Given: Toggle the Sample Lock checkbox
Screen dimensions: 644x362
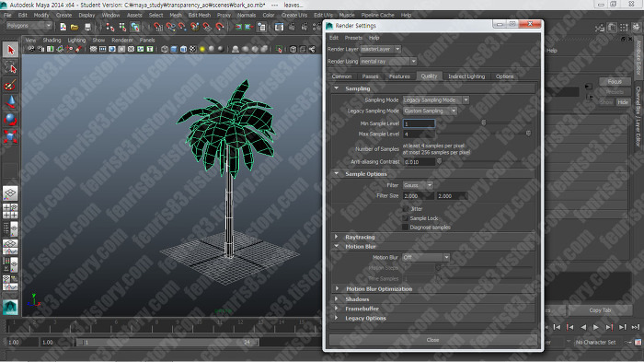Looking at the screenshot, I should pyautogui.click(x=406, y=218).
